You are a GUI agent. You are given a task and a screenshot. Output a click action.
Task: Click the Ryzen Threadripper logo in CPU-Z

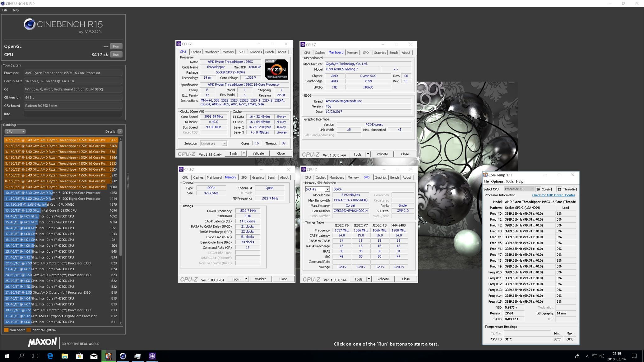tap(276, 70)
